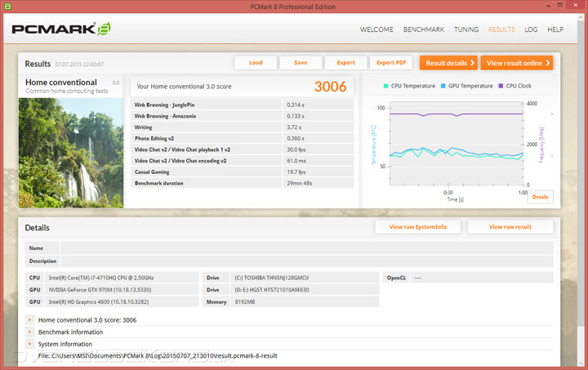This screenshot has width=588, height=370.
Task: Click the PCMark title bar app icon
Action: click(x=7, y=7)
